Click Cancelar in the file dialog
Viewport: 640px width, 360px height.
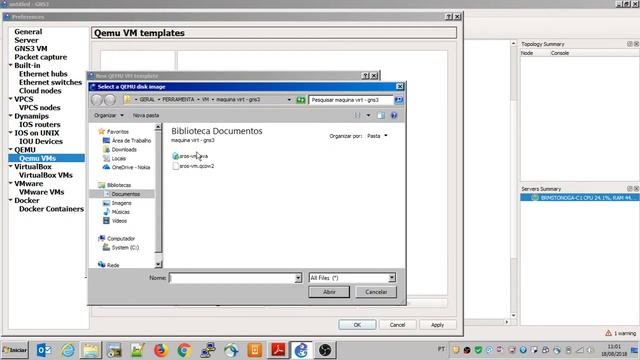tap(376, 292)
